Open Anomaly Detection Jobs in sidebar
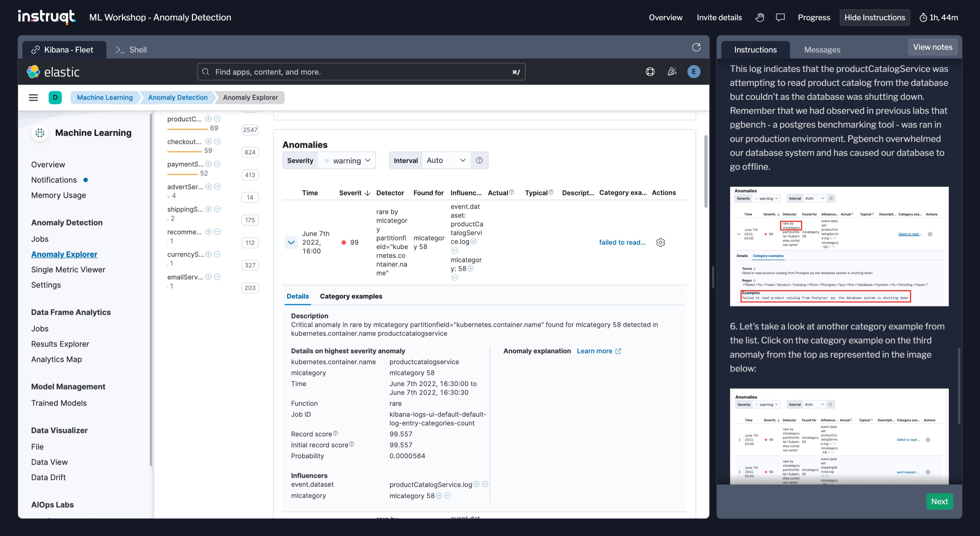 pos(40,239)
